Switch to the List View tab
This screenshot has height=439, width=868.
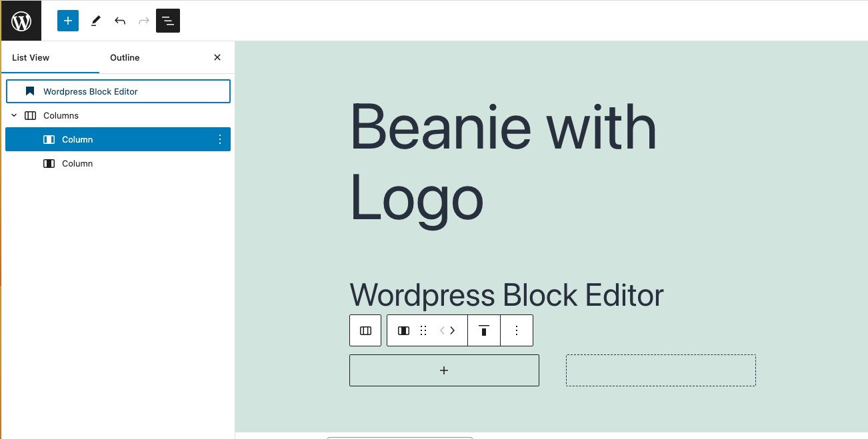[x=31, y=57]
